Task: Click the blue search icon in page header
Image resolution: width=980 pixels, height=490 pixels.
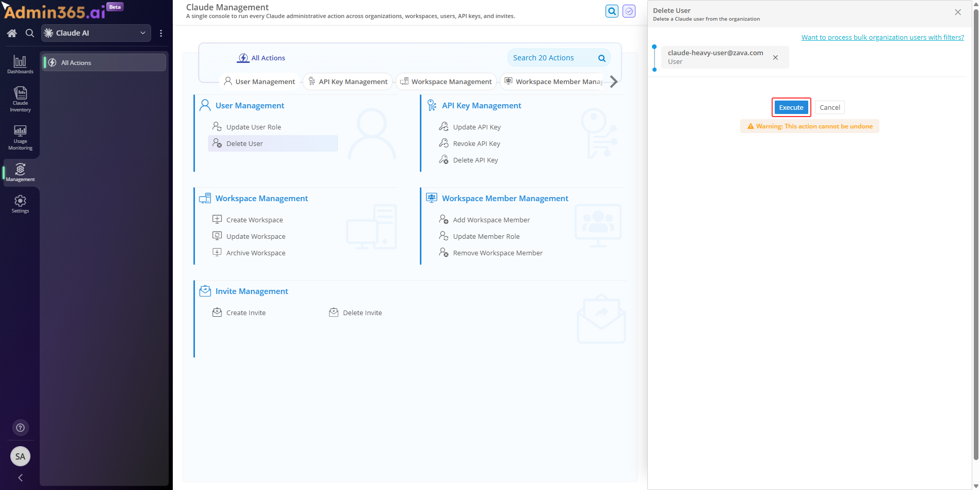Action: click(x=612, y=11)
